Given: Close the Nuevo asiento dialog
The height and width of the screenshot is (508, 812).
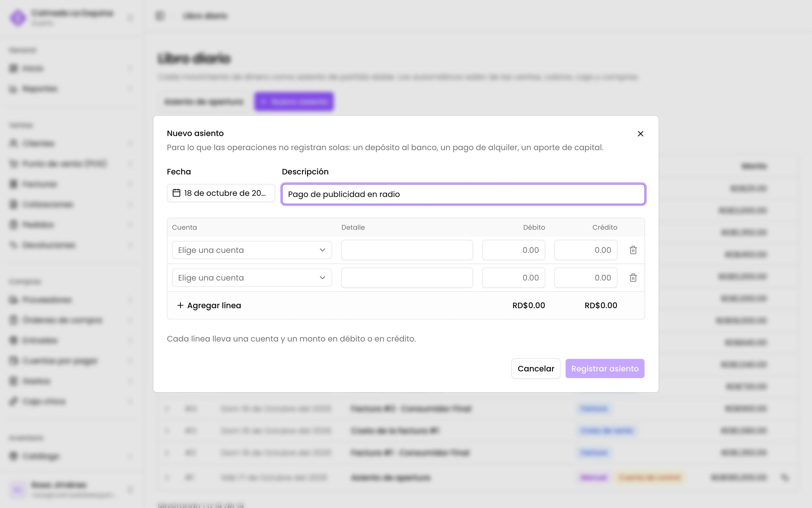Looking at the screenshot, I should click(640, 134).
